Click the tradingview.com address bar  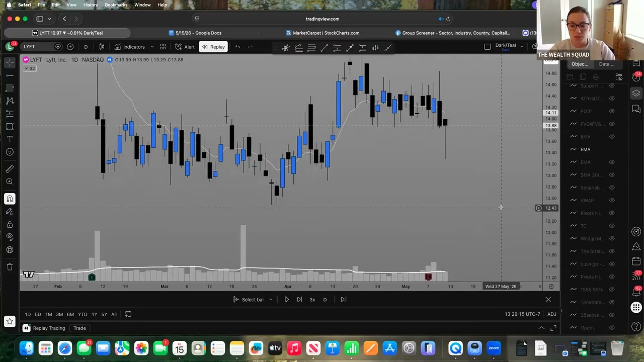point(323,19)
